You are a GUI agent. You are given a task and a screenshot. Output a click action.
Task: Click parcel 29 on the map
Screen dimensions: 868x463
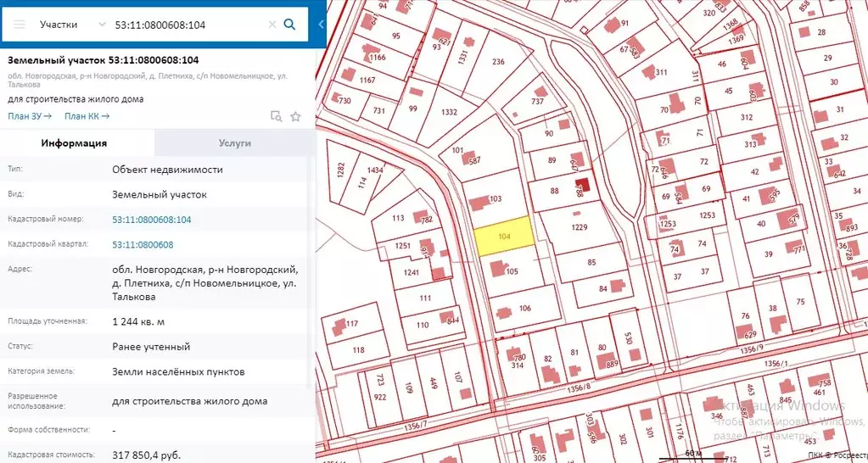[x=827, y=58]
